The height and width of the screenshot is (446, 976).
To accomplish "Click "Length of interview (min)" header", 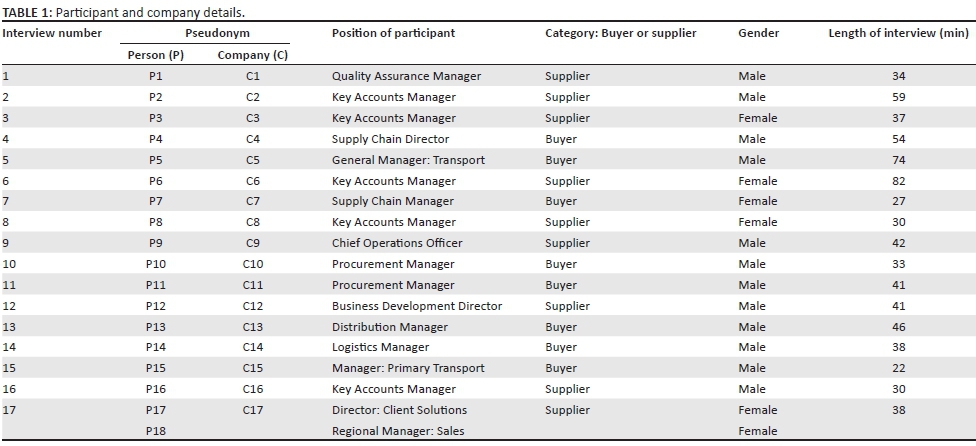I will (x=898, y=33).
